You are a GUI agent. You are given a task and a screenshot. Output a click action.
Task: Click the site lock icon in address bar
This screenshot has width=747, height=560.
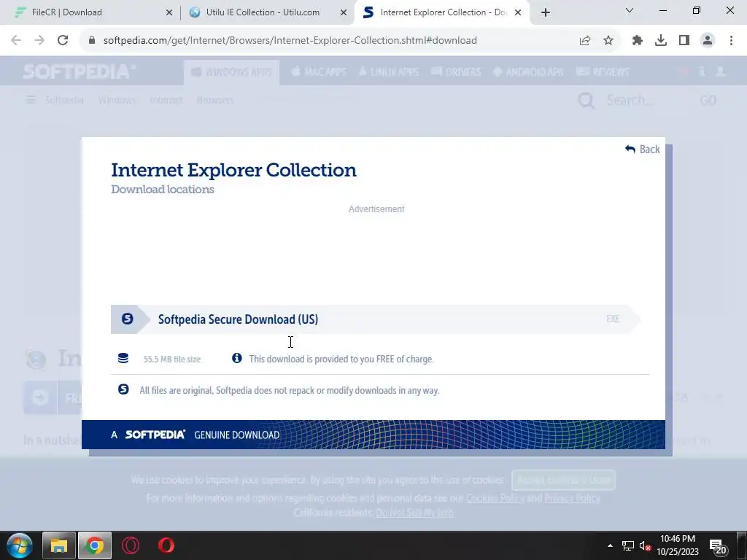[x=92, y=41]
